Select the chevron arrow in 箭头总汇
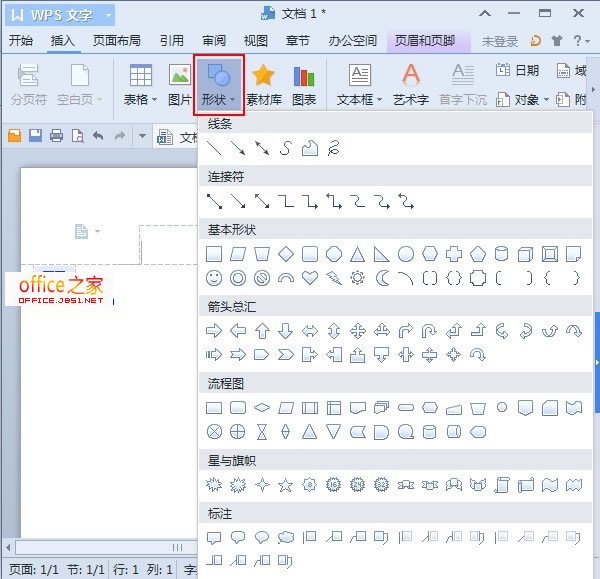The image size is (600, 579). [286, 355]
